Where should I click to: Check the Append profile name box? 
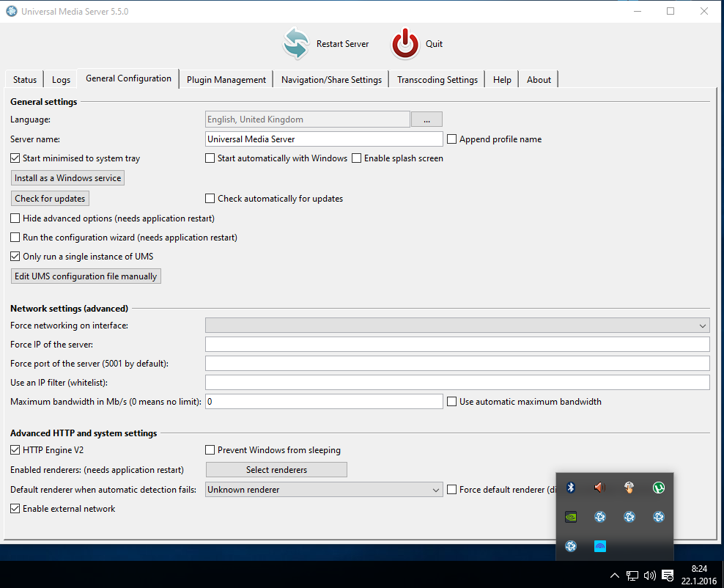tap(452, 139)
